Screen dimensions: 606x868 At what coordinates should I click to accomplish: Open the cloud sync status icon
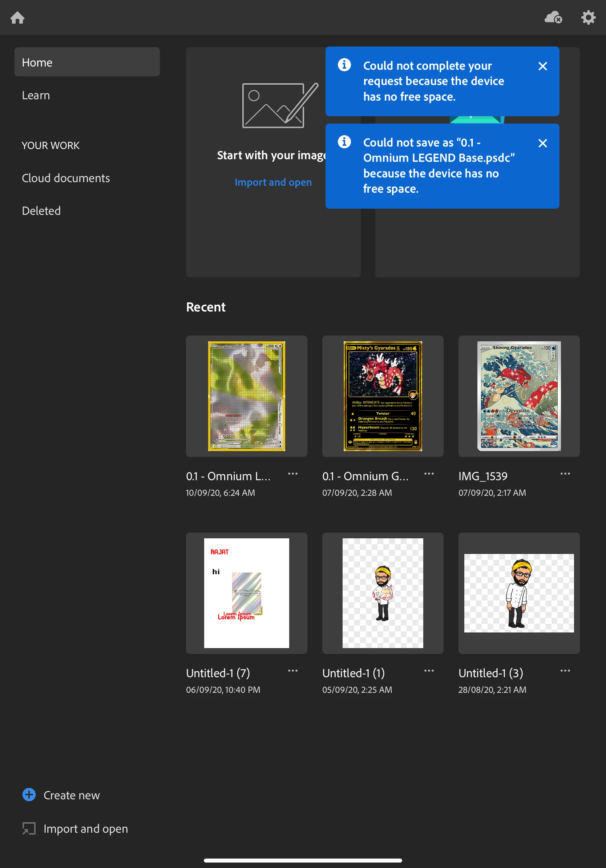[x=553, y=17]
